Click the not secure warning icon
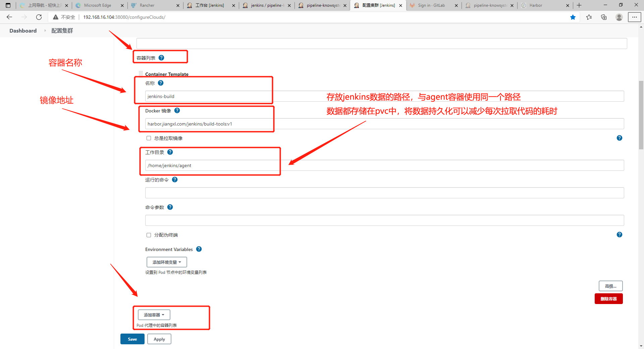Viewport: 644px width, 349px height. point(56,17)
